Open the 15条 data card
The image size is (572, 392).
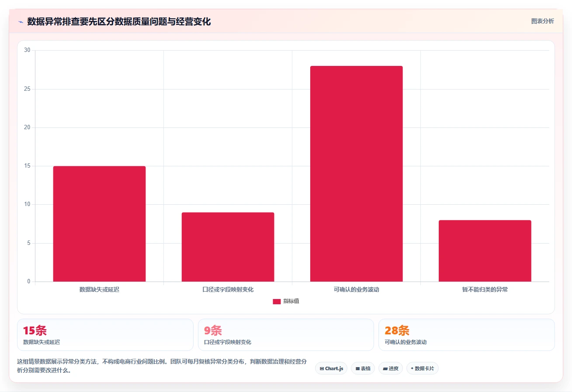pyautogui.click(x=105, y=335)
